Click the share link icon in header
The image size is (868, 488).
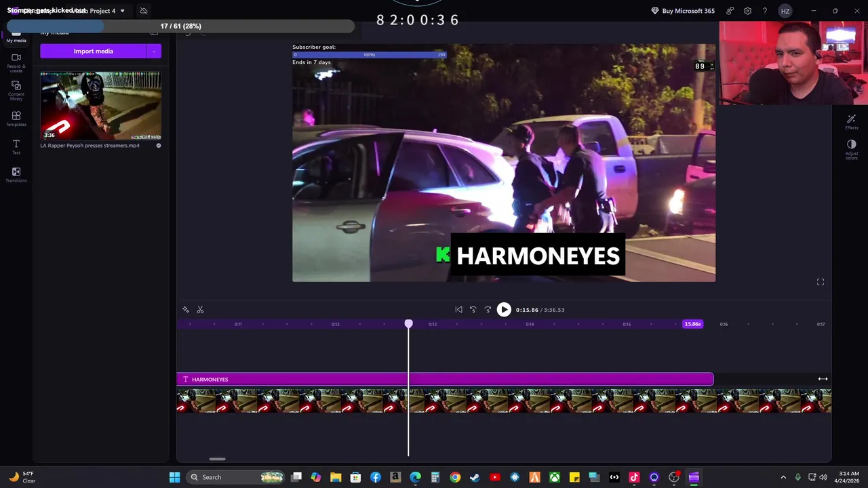[730, 11]
